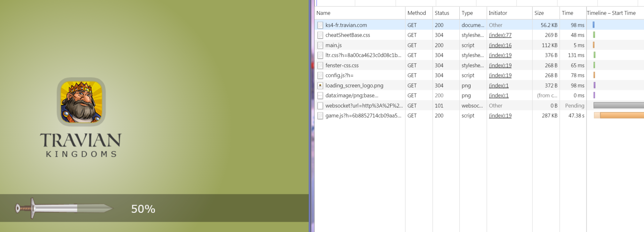This screenshot has height=232, width=644.
Task: Click file icon beside main.js
Action: coord(320,45)
